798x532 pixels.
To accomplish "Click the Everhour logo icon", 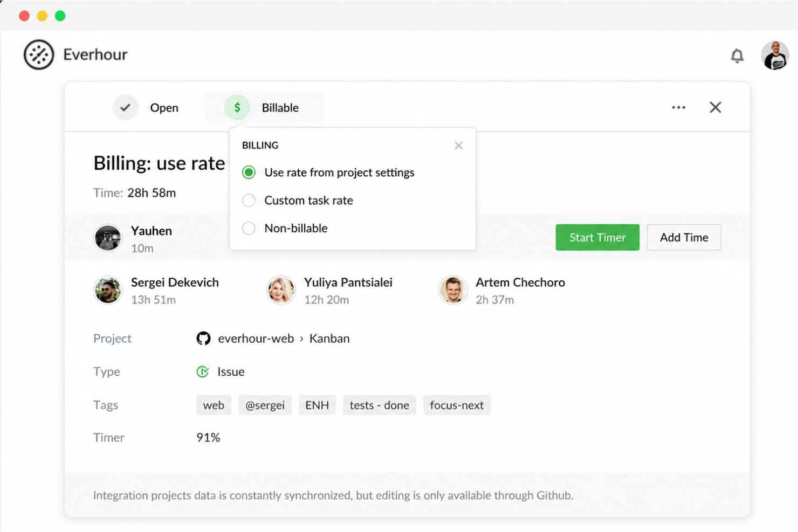I will 39,54.
